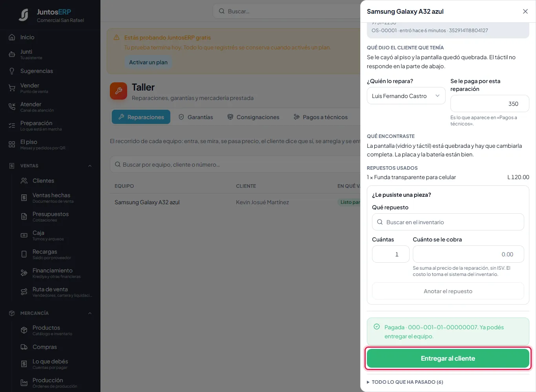Click the Buscar en el inventario field
536x392 pixels.
click(448, 222)
